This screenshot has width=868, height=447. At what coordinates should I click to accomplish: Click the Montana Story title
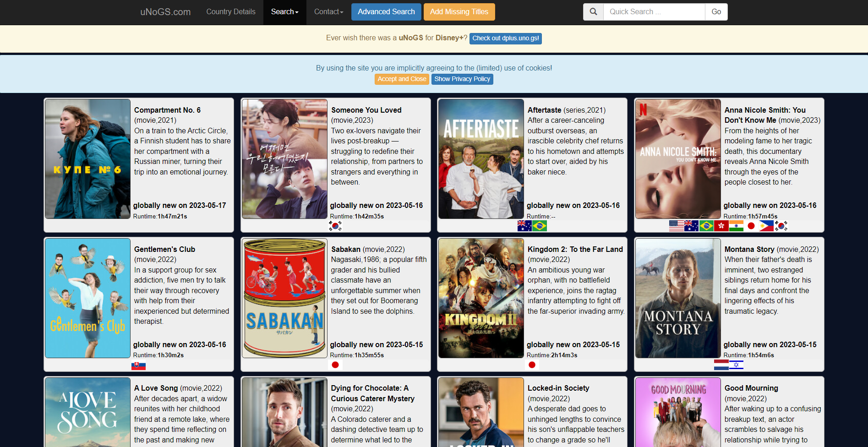click(749, 249)
